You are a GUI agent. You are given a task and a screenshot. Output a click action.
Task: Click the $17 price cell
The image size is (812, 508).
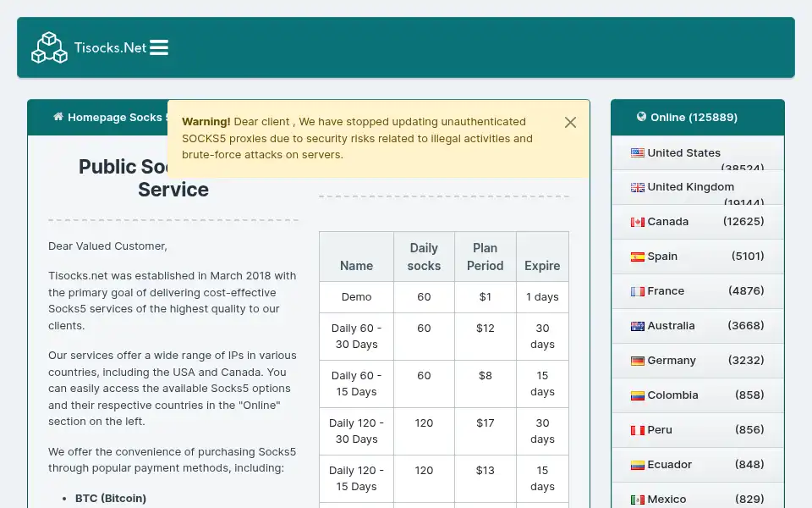pos(485,431)
